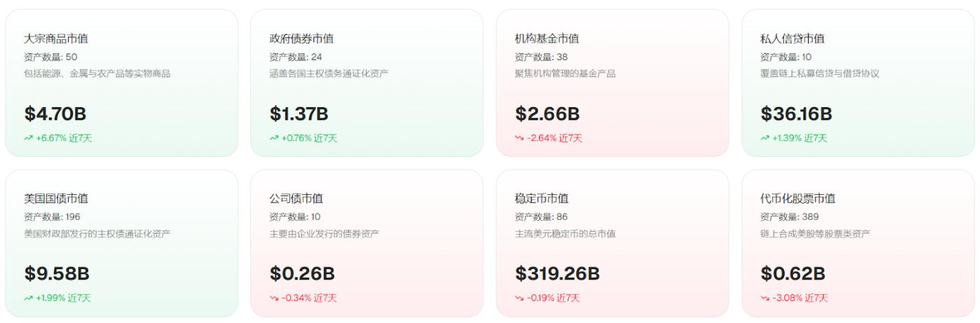
Task: Click the upward trend icon beside +0.76%
Action: 274,138
